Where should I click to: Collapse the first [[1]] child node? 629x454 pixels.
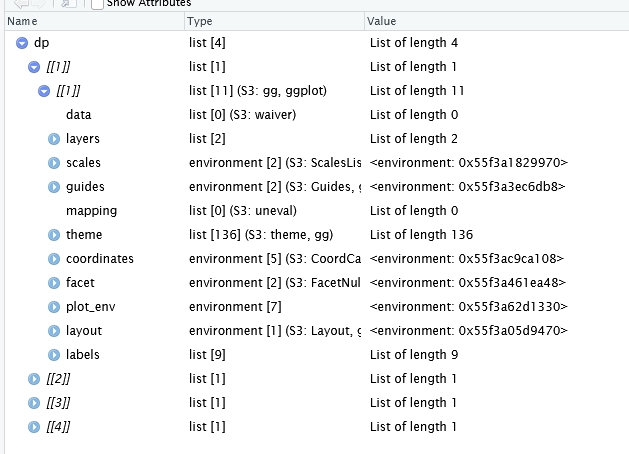click(34, 67)
